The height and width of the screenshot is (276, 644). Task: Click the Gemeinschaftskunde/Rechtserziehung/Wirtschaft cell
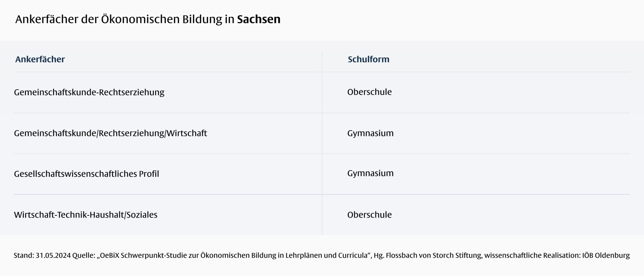110,133
